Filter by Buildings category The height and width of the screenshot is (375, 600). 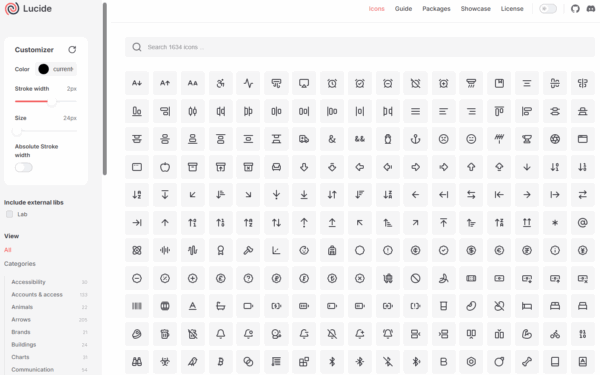click(x=24, y=345)
